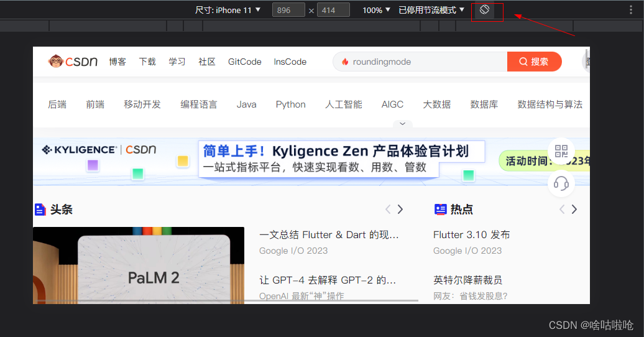The image size is (644, 337).
Task: Go to previous 热点 page arrow
Action: [562, 210]
